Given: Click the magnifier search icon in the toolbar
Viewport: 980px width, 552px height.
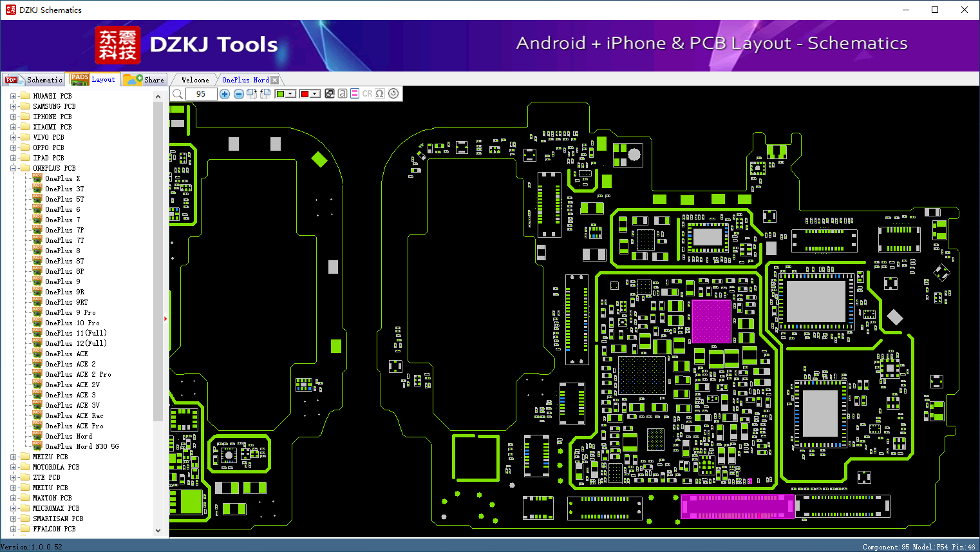Looking at the screenshot, I should pos(178,94).
